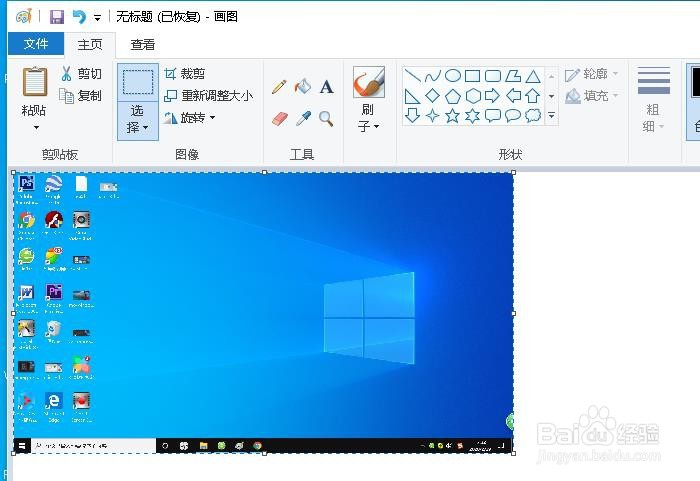Viewport: 700px width, 481px height.
Task: Choose the Oval shape
Action: click(453, 76)
